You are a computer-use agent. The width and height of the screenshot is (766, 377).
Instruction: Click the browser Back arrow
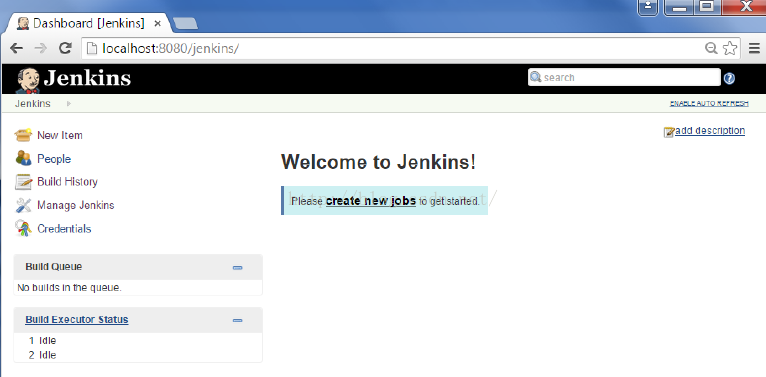17,48
